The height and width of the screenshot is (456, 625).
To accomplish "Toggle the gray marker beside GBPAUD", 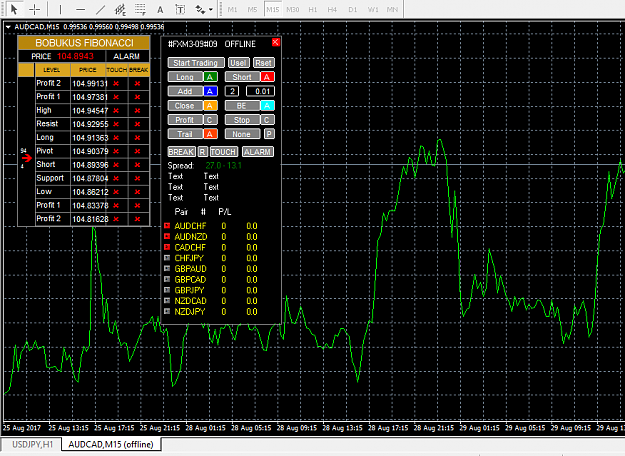I will point(167,269).
